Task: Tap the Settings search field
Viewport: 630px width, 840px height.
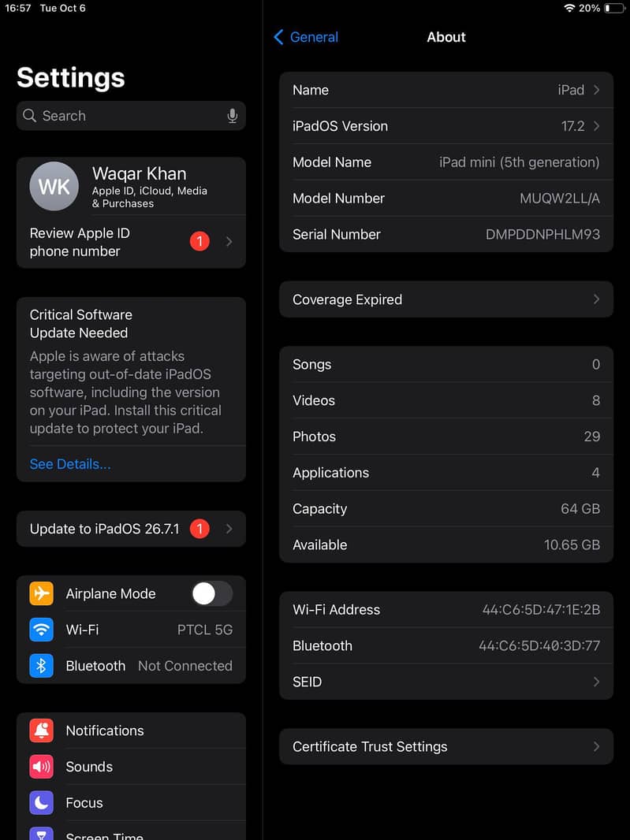Action: point(132,116)
